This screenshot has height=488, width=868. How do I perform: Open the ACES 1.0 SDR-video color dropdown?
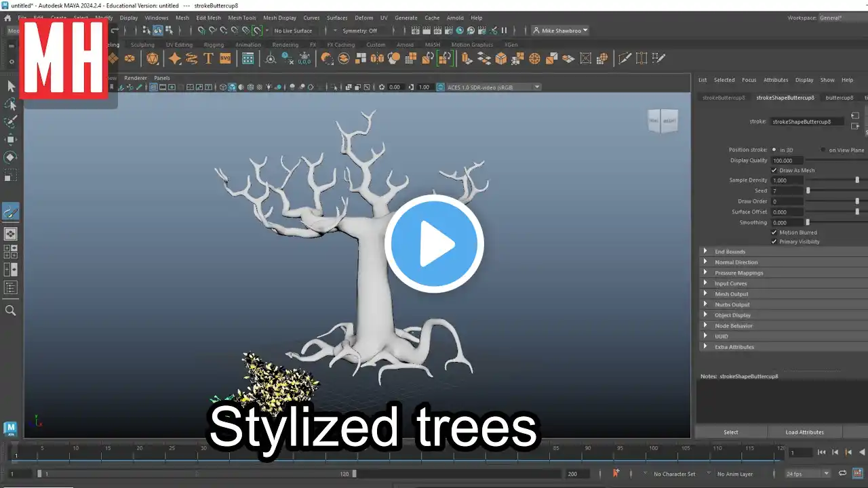click(x=488, y=87)
